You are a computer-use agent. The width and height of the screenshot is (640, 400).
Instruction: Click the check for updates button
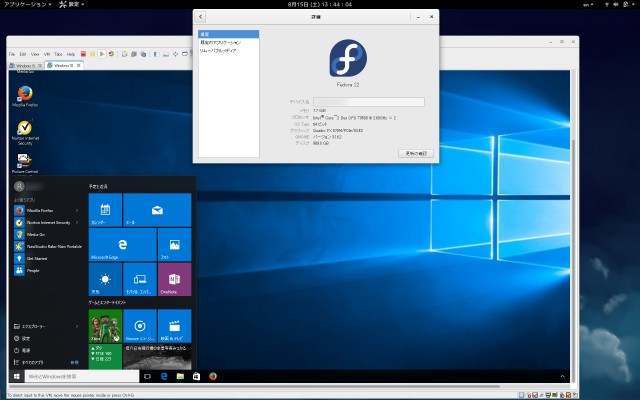[x=416, y=153]
